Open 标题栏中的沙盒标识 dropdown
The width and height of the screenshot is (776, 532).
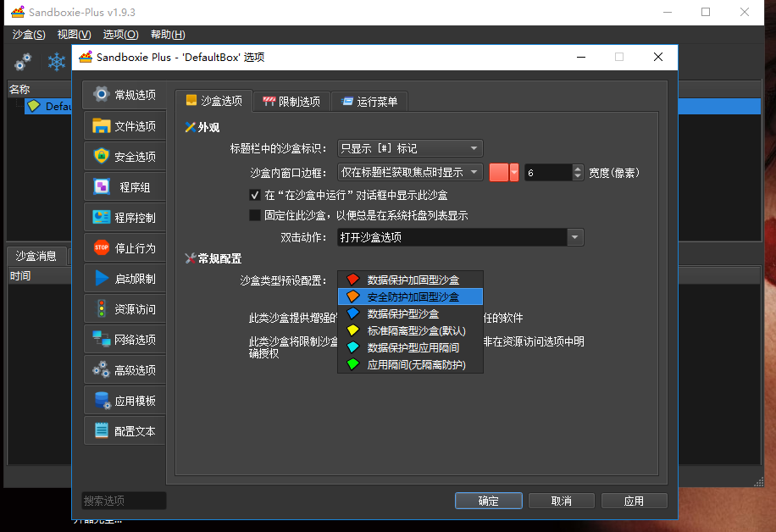tap(410, 148)
